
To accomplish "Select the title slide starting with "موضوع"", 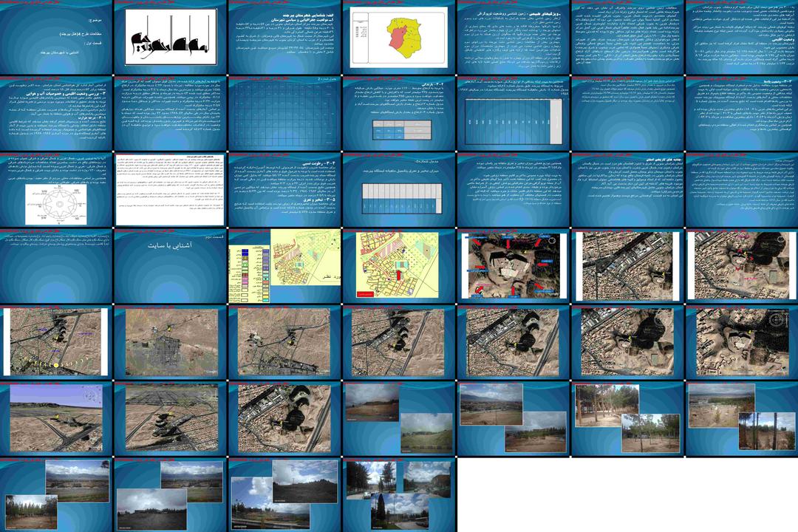I will click(56, 38).
